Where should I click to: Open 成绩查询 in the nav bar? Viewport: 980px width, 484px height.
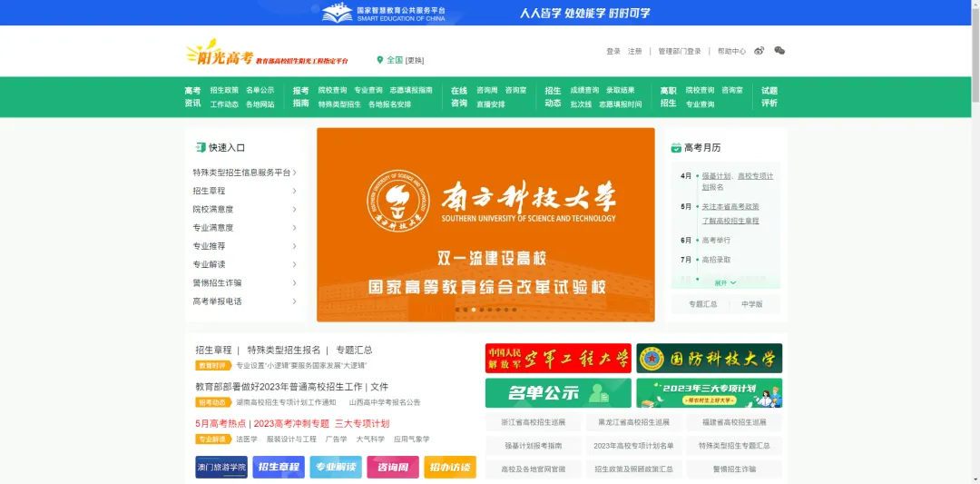pyautogui.click(x=584, y=90)
